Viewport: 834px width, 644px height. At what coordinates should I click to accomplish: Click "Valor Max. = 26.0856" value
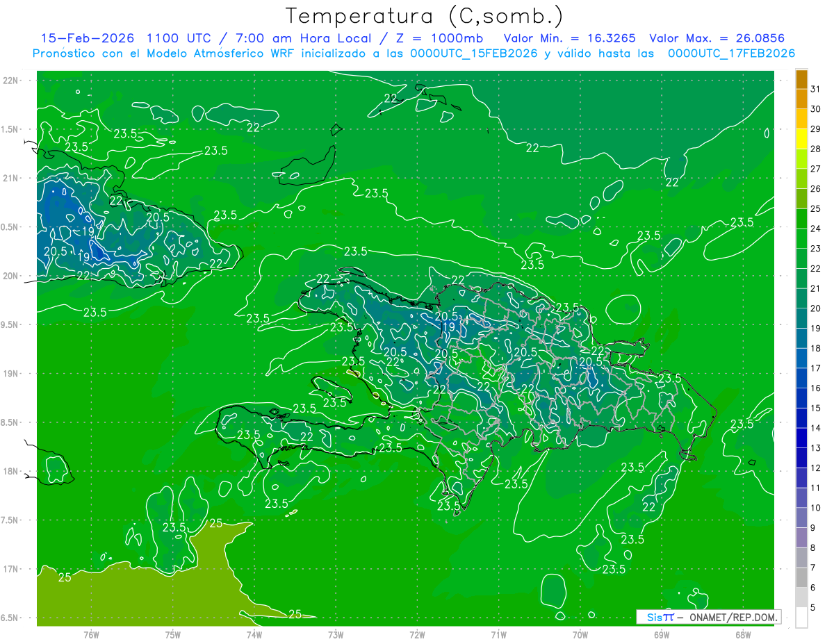[x=717, y=38]
